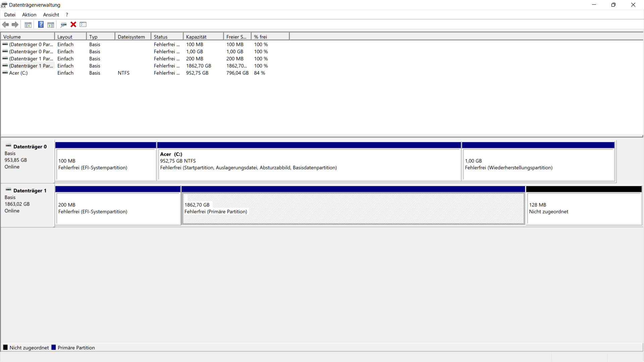Open the Aktion menu
The image size is (644, 362).
[29, 15]
